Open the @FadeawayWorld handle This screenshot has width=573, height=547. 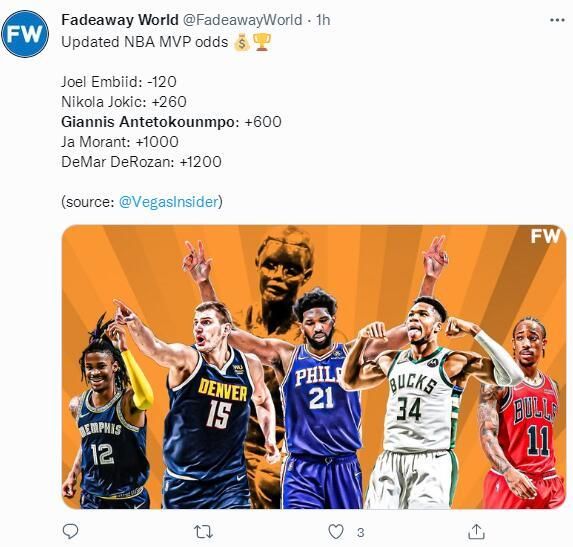pyautogui.click(x=242, y=20)
